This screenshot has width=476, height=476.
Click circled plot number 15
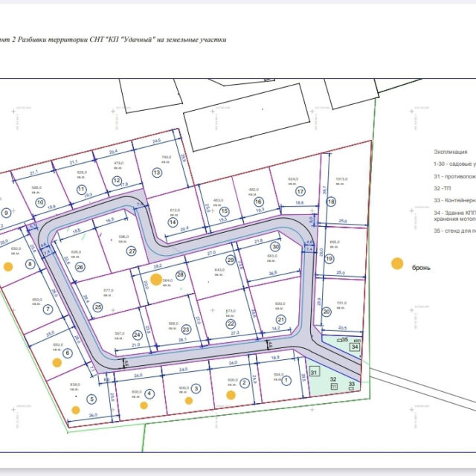click(225, 211)
